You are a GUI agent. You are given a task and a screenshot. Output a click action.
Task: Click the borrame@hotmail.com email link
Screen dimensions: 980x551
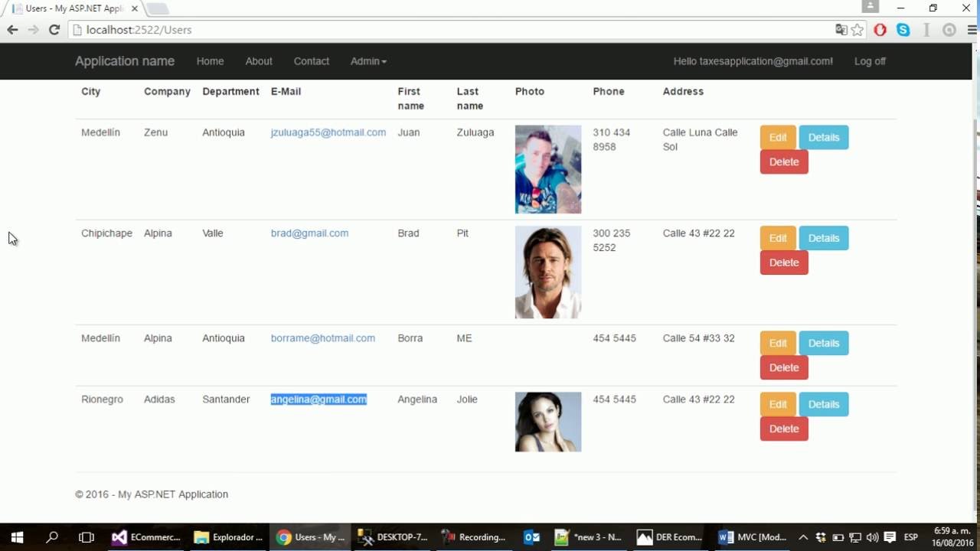[322, 338]
